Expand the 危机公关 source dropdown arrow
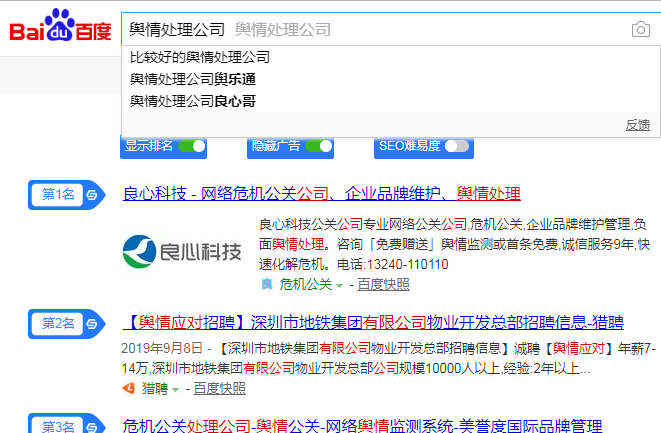The width and height of the screenshot is (661, 433). (x=339, y=285)
